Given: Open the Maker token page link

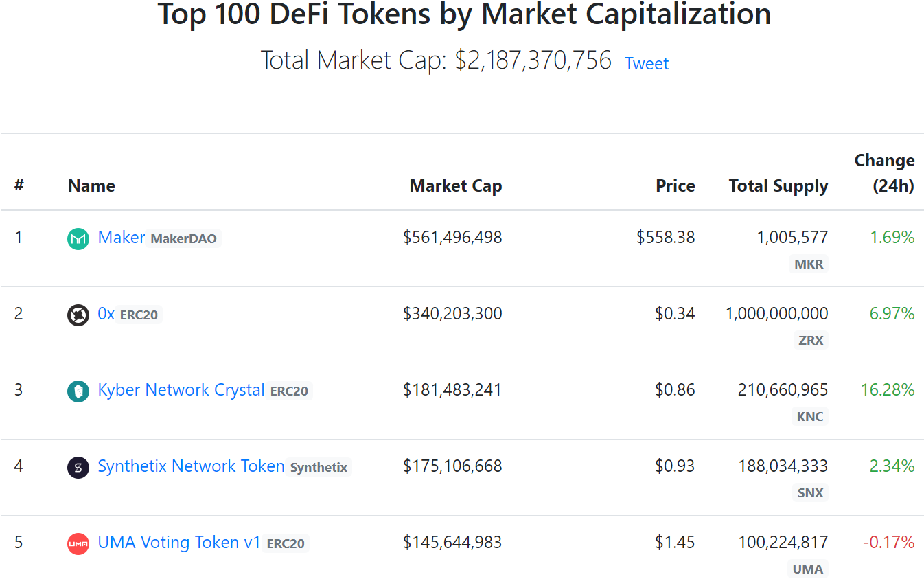Looking at the screenshot, I should click(x=122, y=238).
